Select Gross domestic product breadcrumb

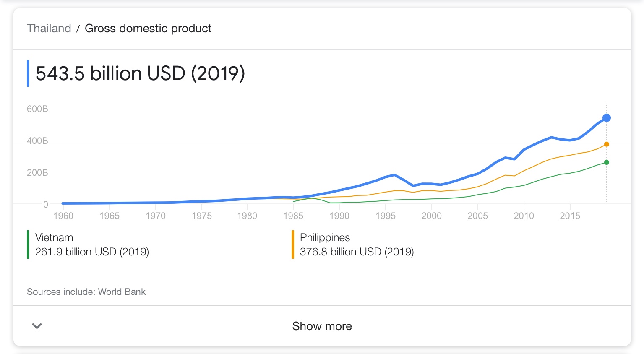click(x=148, y=28)
